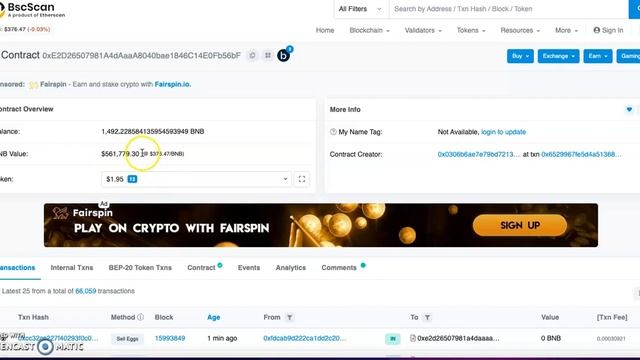The width and height of the screenshot is (640, 360).
Task: Expand the token holdings fullscreen icon
Action: (x=302, y=179)
